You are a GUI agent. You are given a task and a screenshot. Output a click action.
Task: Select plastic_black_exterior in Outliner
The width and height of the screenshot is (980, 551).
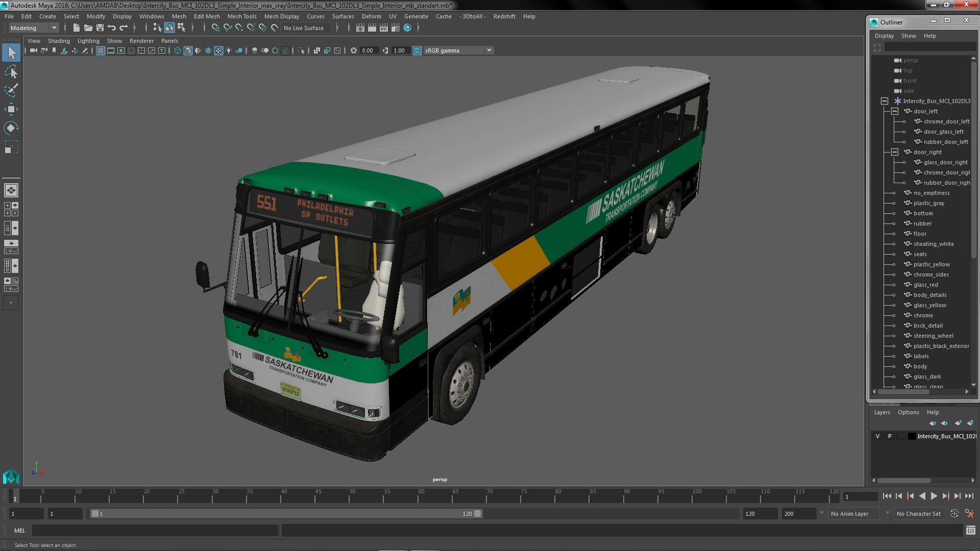[x=941, y=346]
